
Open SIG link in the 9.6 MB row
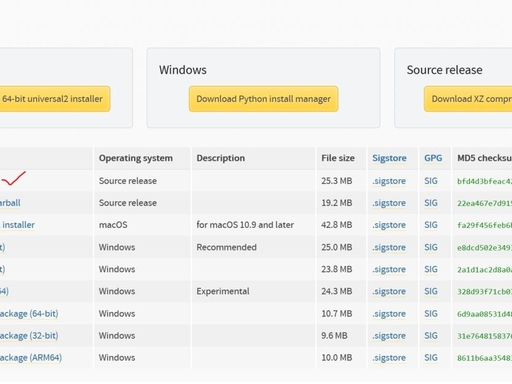pyautogui.click(x=431, y=336)
